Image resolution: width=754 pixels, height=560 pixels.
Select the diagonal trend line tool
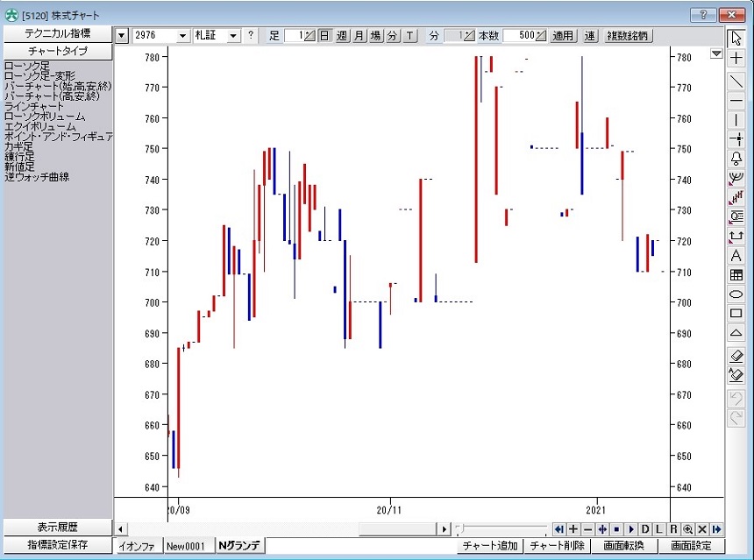tap(736, 81)
